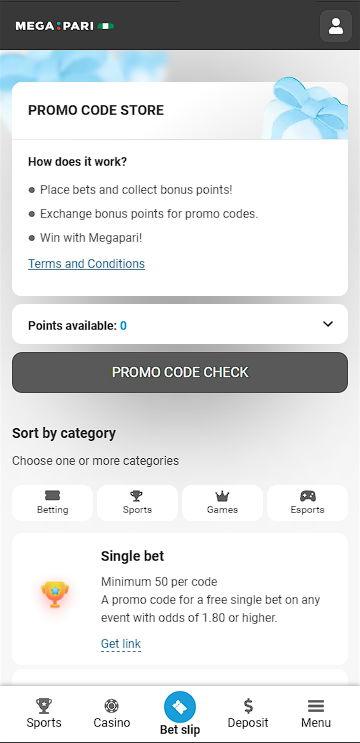The image size is (360, 743).
Task: Tap the Deposit dollar icon
Action: pyautogui.click(x=248, y=706)
